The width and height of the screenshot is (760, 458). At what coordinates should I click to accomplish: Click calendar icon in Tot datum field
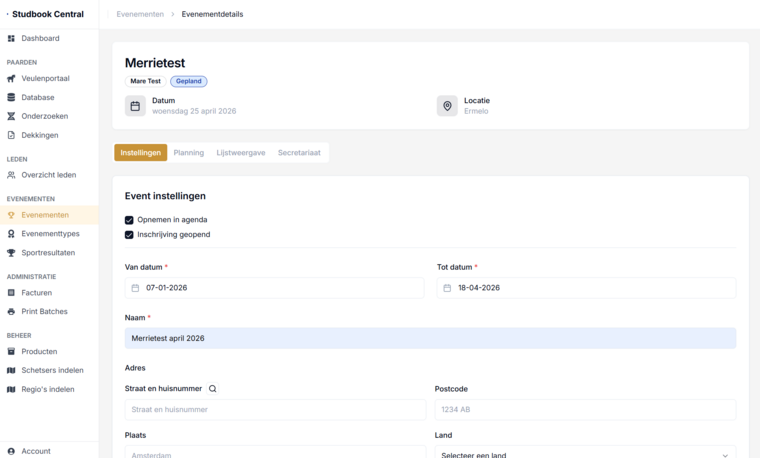447,288
